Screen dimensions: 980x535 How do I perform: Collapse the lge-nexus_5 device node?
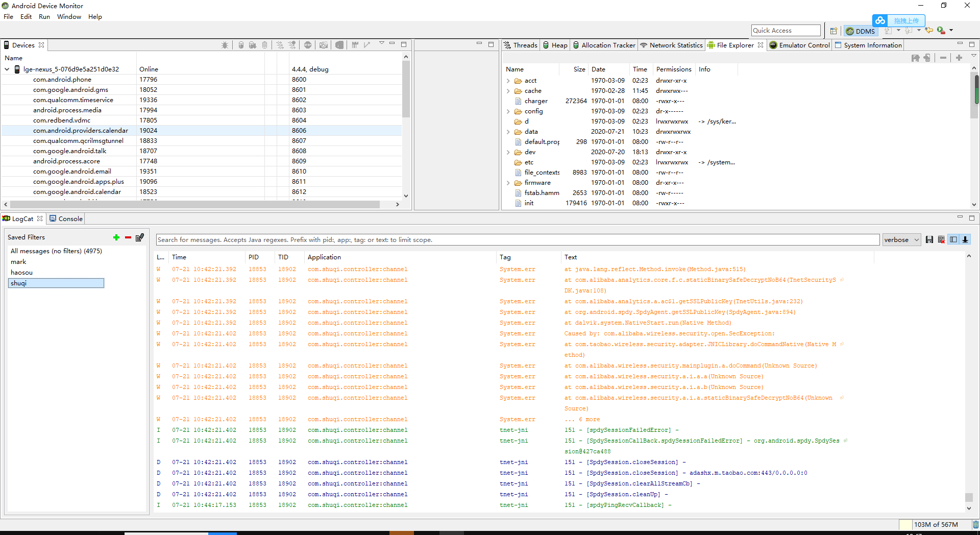(7, 69)
